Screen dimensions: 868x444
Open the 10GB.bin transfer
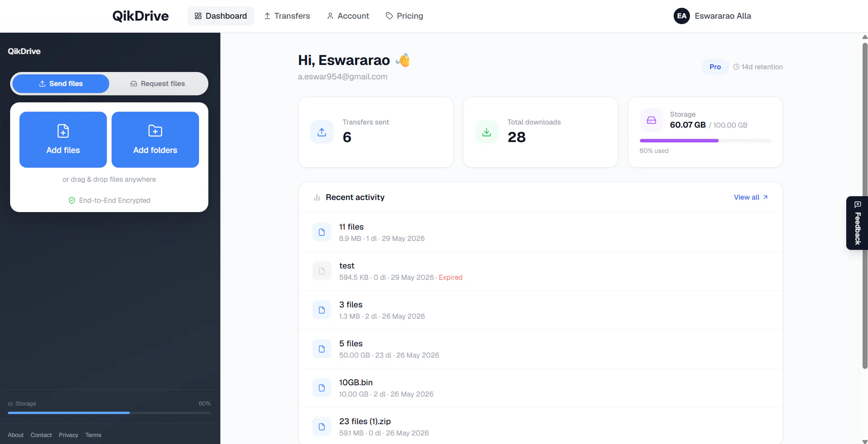[x=540, y=388]
